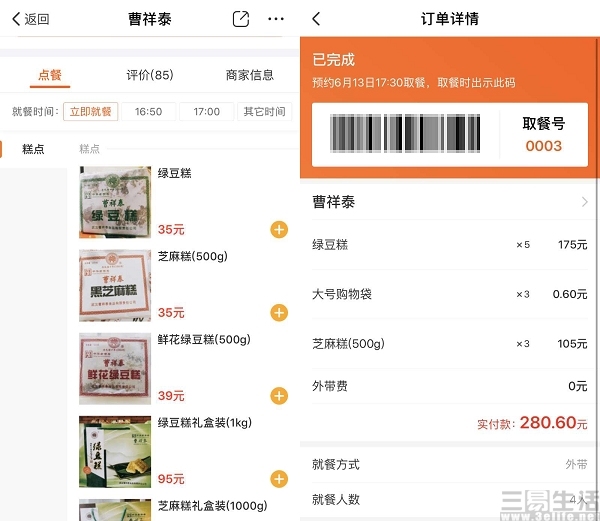
Task: Select the 绿豆糕 ×5 order line
Action: pyautogui.click(x=450, y=244)
